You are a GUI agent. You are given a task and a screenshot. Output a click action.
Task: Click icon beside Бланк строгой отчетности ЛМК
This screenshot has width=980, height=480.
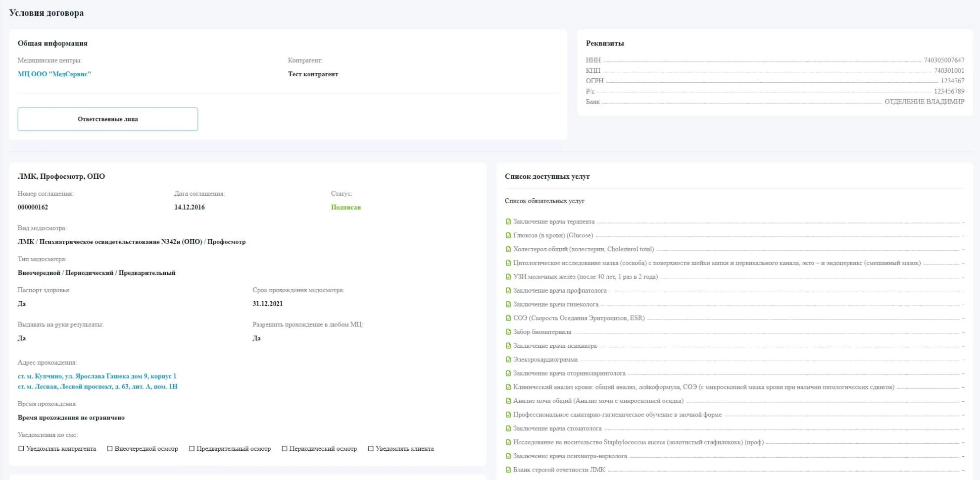pyautogui.click(x=508, y=470)
